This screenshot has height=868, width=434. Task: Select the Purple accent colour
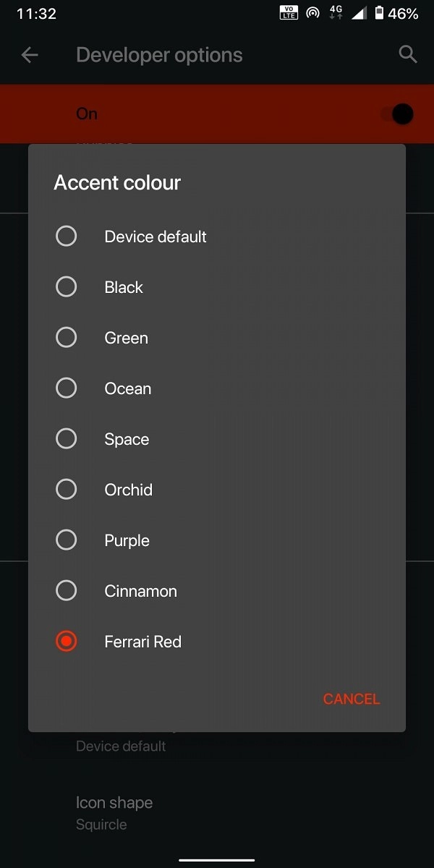[66, 540]
